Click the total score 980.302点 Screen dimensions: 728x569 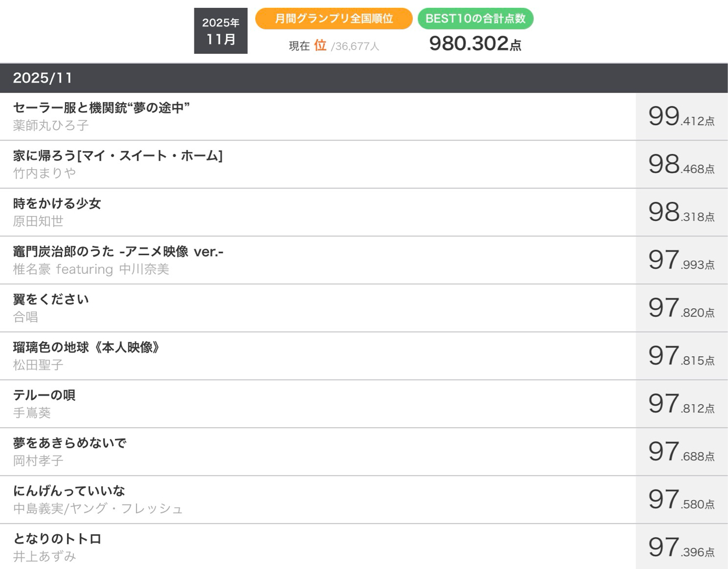click(475, 44)
